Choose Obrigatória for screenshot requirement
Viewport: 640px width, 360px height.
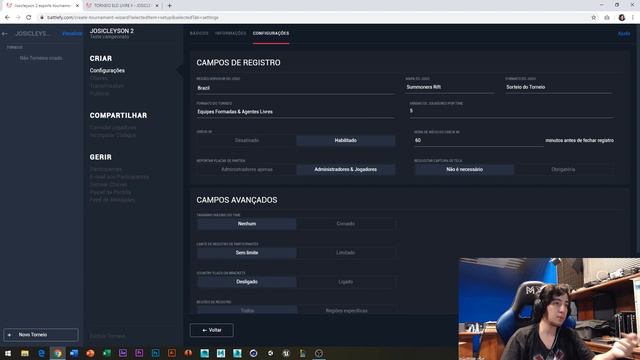563,169
